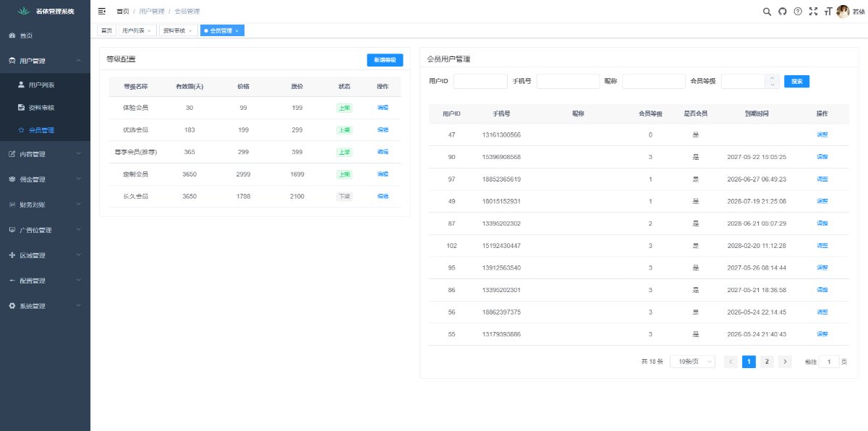This screenshot has width=868, height=431.
Task: Click 调整 for user ID 90
Action: pyautogui.click(x=822, y=157)
